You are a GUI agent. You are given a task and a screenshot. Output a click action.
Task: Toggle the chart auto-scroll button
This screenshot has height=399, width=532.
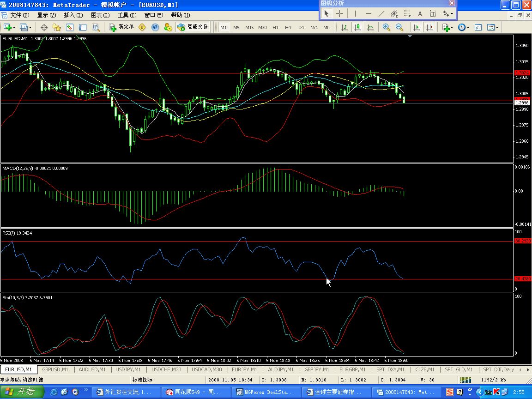coord(417,27)
